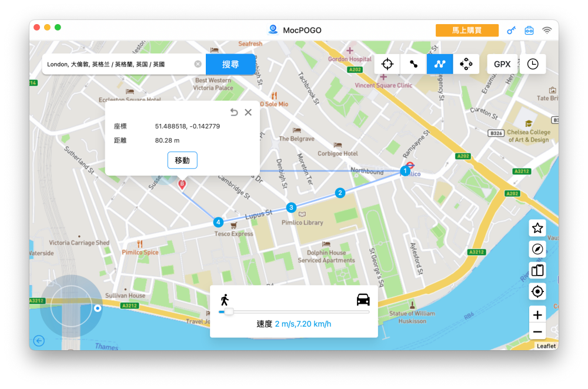Click the 馬上購買 buy now button
This screenshot has height=389, width=588.
[x=467, y=31]
